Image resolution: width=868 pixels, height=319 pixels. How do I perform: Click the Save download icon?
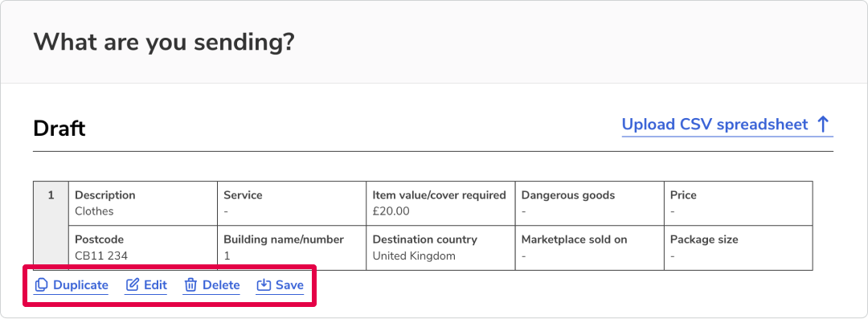tap(264, 285)
